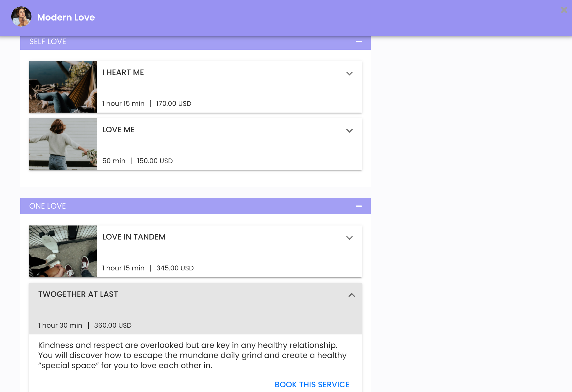Open the LOVE ME thumbnail image

(63, 144)
